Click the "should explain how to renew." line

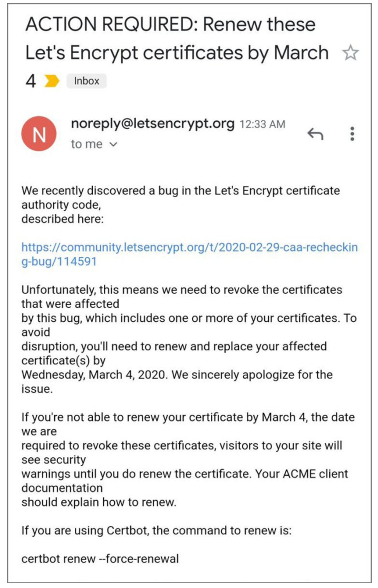(x=99, y=502)
